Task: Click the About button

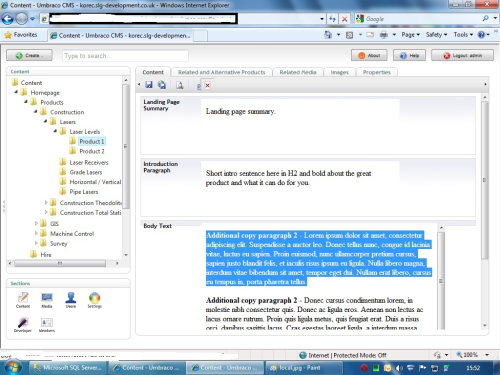Action: point(369,55)
